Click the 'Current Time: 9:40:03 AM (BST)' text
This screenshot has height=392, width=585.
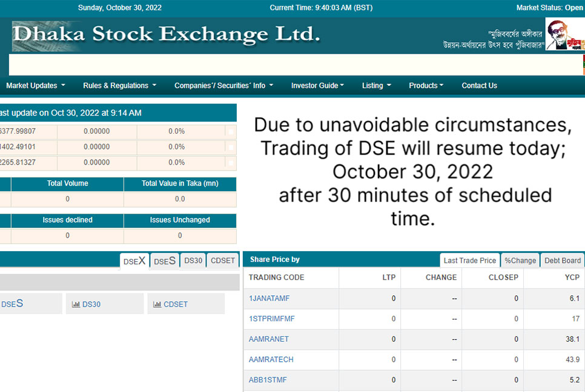(321, 8)
